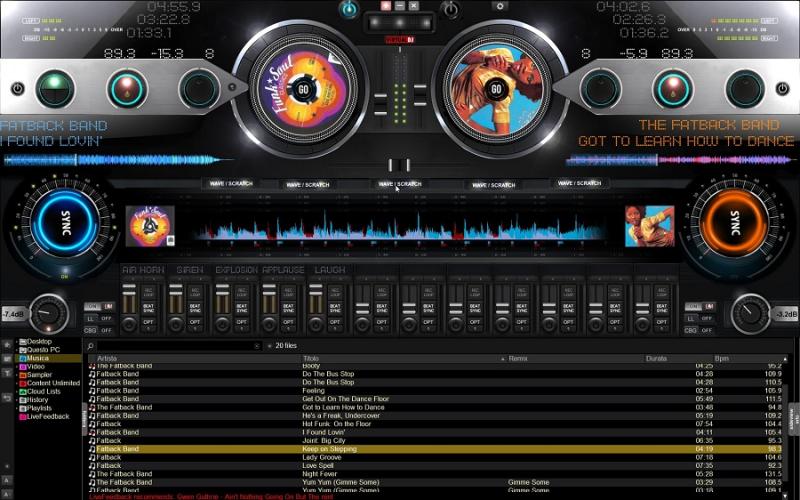This screenshot has width=800, height=500.
Task: Open the OPT menu for EXPLOSION sample
Action: (242, 322)
